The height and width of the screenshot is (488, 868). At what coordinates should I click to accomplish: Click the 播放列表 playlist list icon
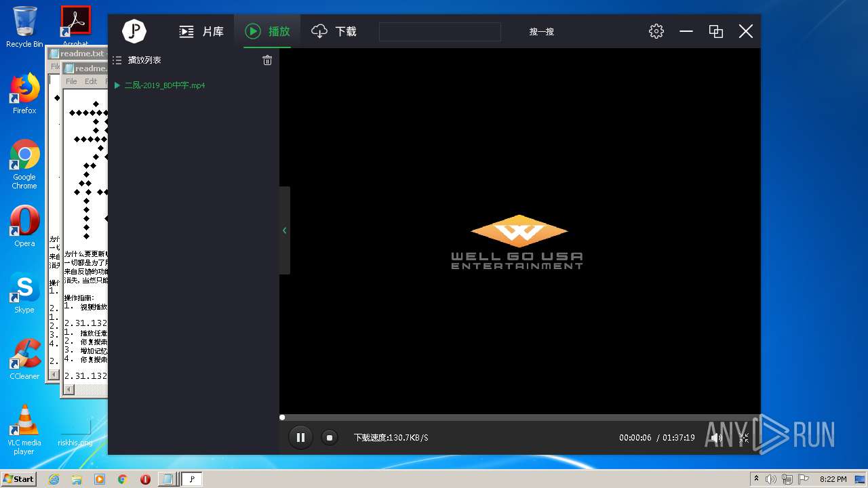[x=117, y=60]
